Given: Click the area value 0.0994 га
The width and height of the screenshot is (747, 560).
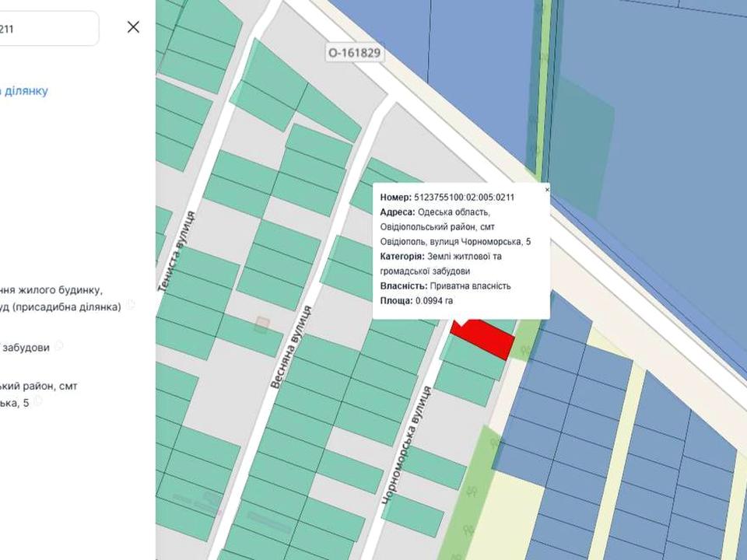Looking at the screenshot, I should (x=434, y=300).
